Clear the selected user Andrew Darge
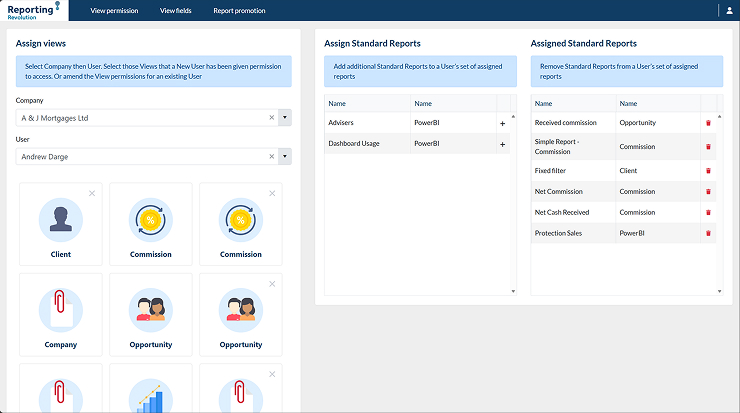Image resolution: width=740 pixels, height=413 pixels. (x=271, y=157)
